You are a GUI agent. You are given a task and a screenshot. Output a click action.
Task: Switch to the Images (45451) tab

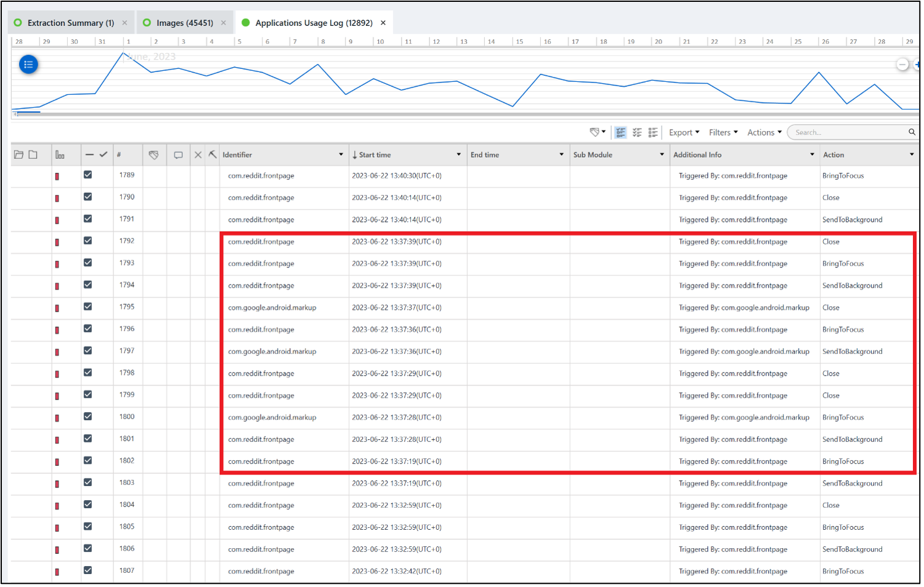click(184, 23)
